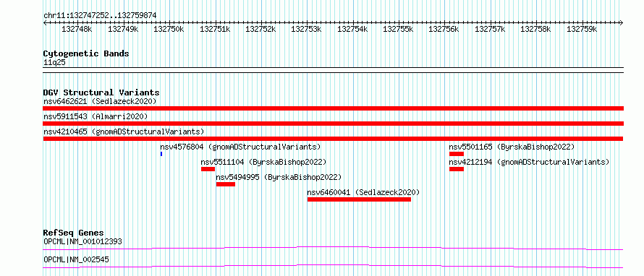
Task: Click the 132753k ruler tick label
Action: [306, 29]
